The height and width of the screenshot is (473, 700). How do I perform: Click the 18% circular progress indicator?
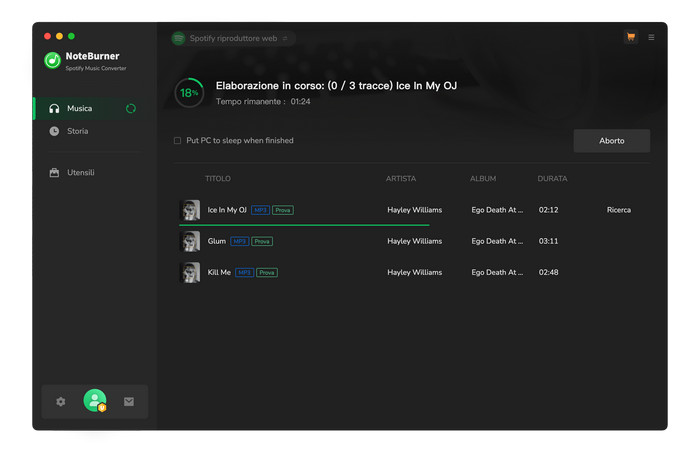click(189, 93)
